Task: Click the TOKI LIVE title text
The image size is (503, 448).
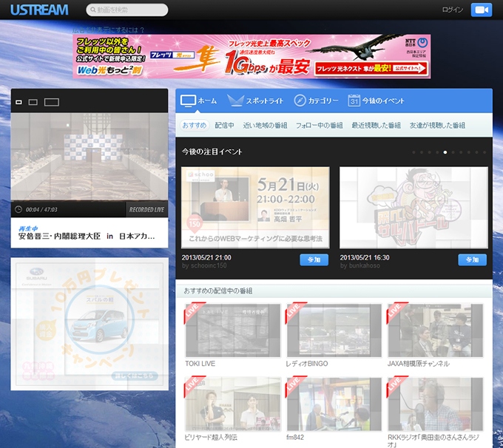Action: [x=200, y=364]
